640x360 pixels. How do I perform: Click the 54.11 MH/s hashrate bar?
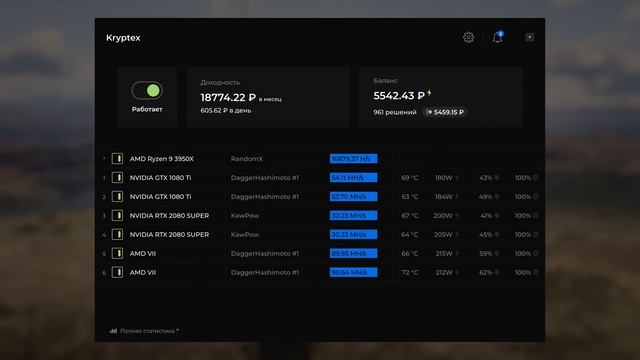353,178
